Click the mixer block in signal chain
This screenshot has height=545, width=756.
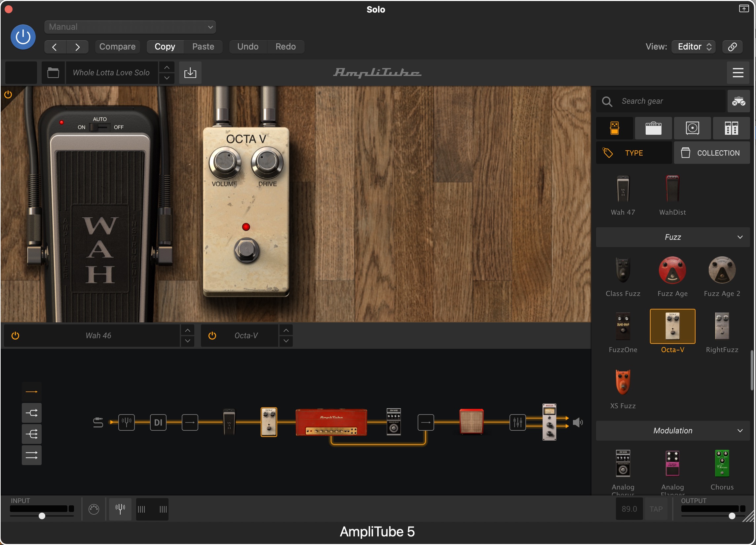pyautogui.click(x=517, y=422)
